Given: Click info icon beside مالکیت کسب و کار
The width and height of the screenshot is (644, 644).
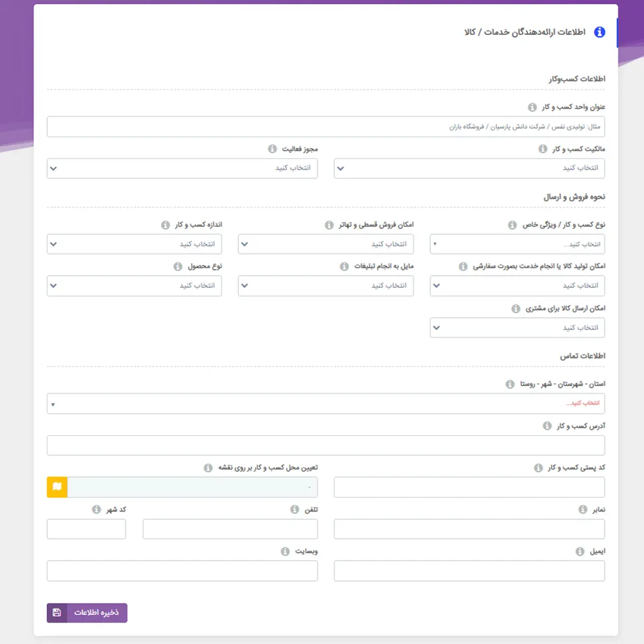Looking at the screenshot, I should 543,149.
